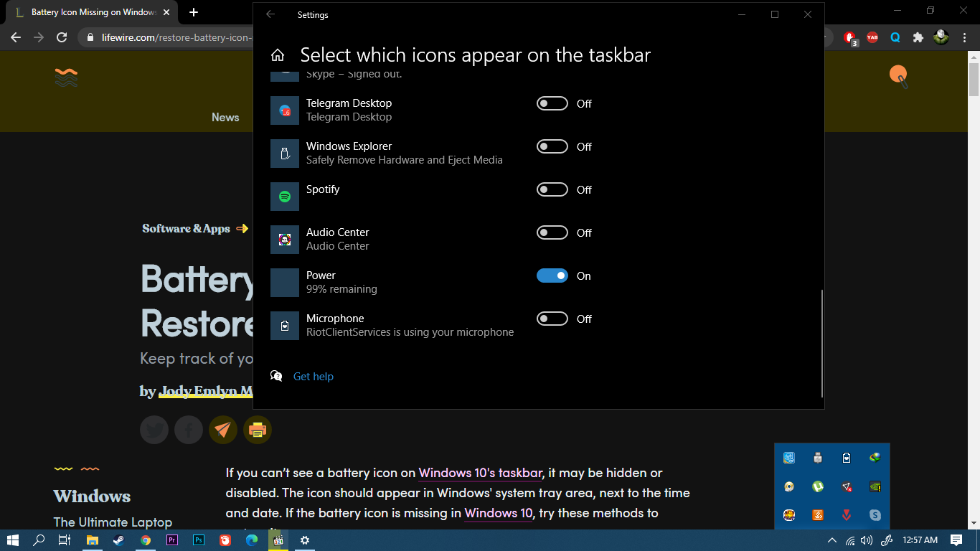
Task: Click Safely Remove Hardware icon in tray overflow
Action: [818, 458]
